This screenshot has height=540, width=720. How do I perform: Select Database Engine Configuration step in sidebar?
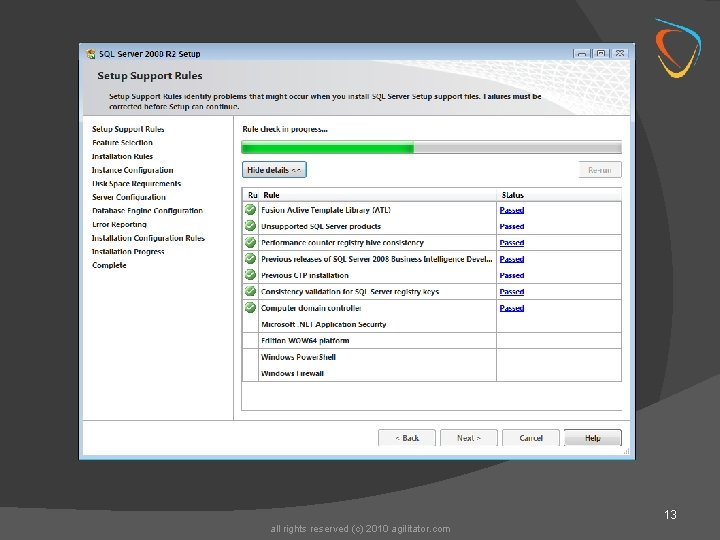(147, 210)
